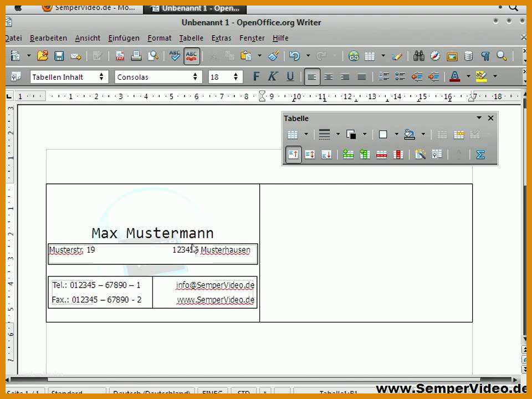Run the spellcheck (ABC checkmark)
This screenshot has width=532, height=399.
[175, 55]
